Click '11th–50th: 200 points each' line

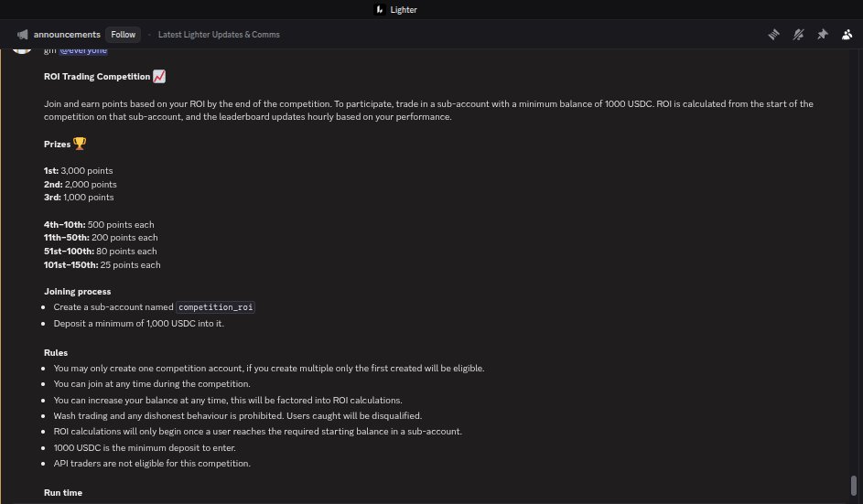pos(101,237)
